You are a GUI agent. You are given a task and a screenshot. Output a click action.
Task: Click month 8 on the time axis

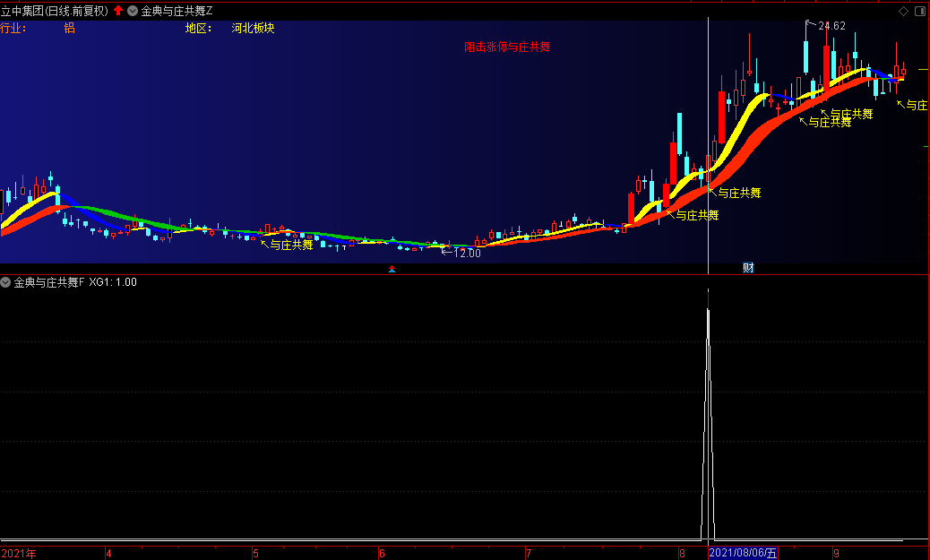click(x=682, y=554)
